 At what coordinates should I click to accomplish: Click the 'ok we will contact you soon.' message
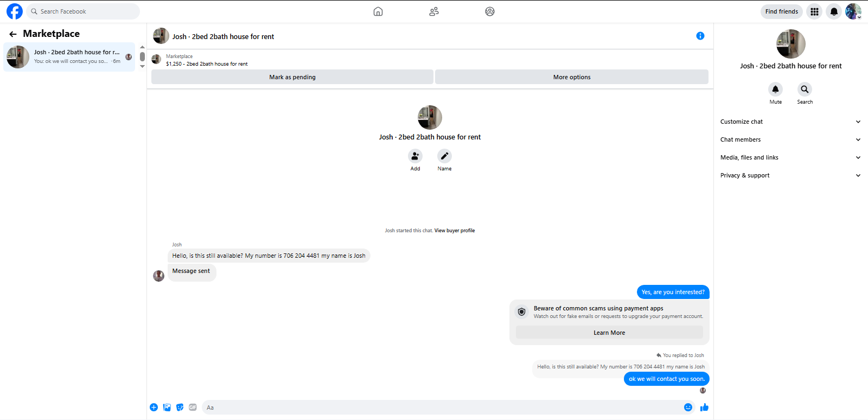click(667, 379)
